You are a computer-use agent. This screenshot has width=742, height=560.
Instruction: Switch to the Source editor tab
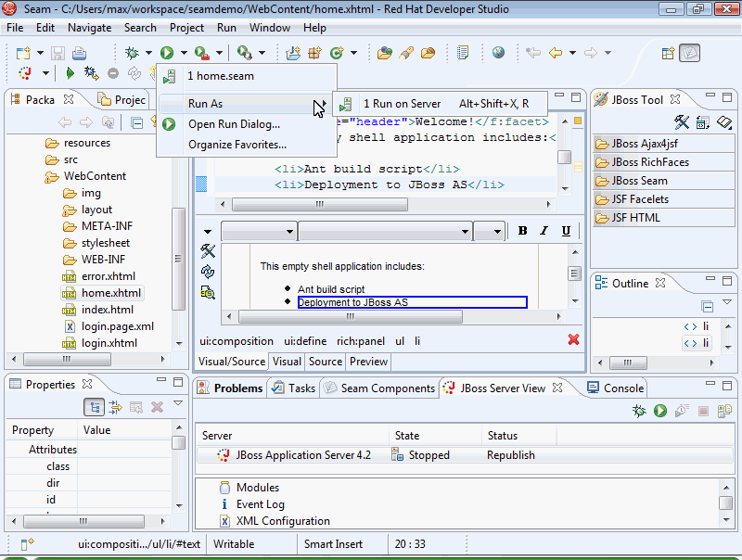pyautogui.click(x=326, y=362)
